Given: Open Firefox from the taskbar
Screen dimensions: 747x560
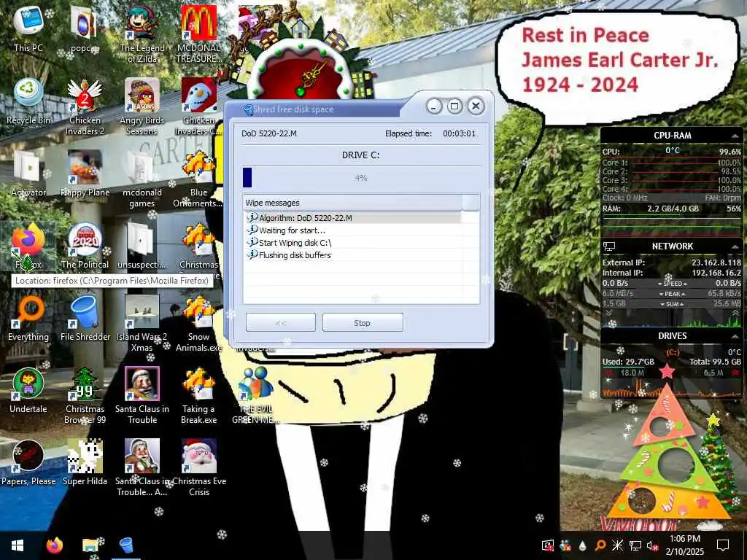Looking at the screenshot, I should [54, 545].
